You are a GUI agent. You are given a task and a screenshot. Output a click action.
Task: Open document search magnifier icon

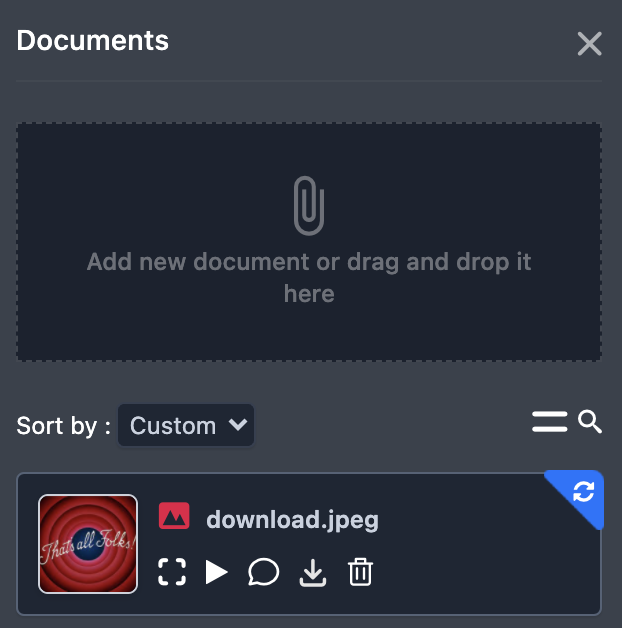click(x=590, y=421)
